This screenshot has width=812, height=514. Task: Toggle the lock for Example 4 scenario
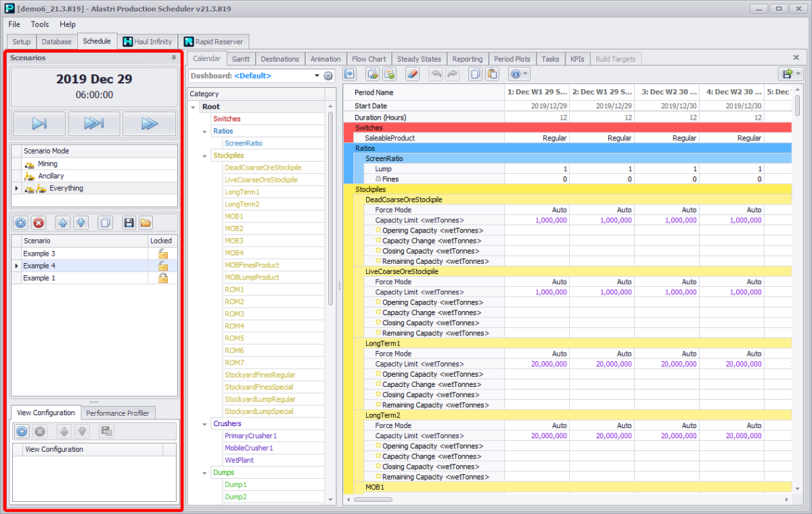[x=162, y=266]
